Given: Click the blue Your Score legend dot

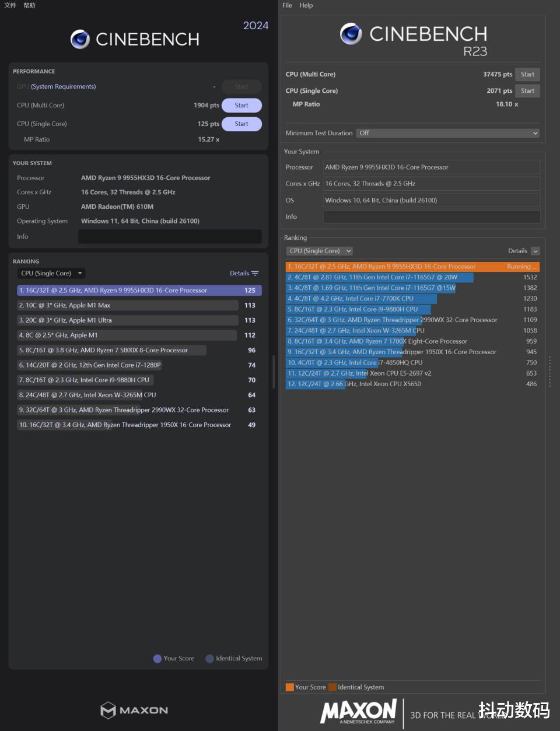Looking at the screenshot, I should tap(157, 659).
